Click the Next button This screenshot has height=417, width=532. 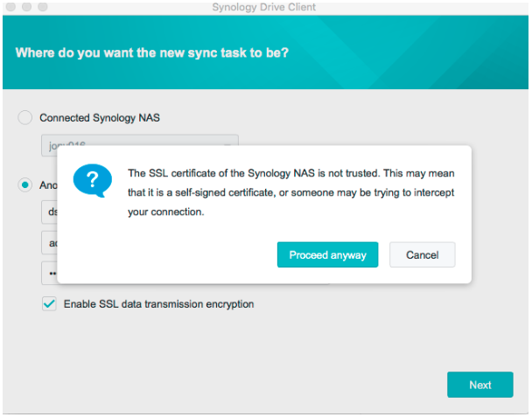tap(479, 385)
